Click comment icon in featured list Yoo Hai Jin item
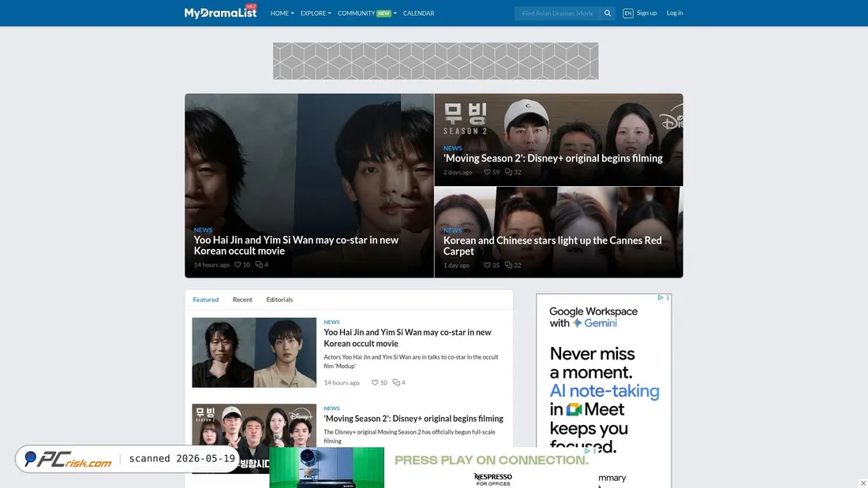Image resolution: width=868 pixels, height=488 pixels. point(396,382)
